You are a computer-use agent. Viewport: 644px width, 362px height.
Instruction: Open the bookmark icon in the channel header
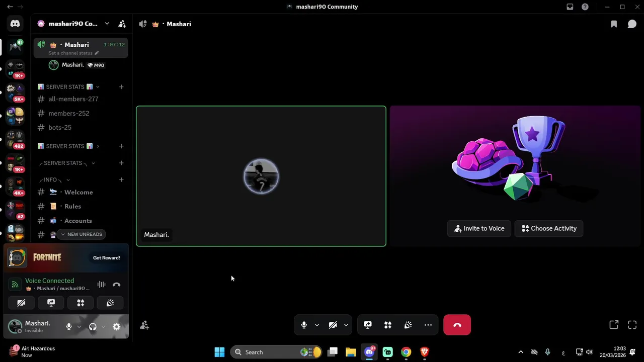(614, 24)
